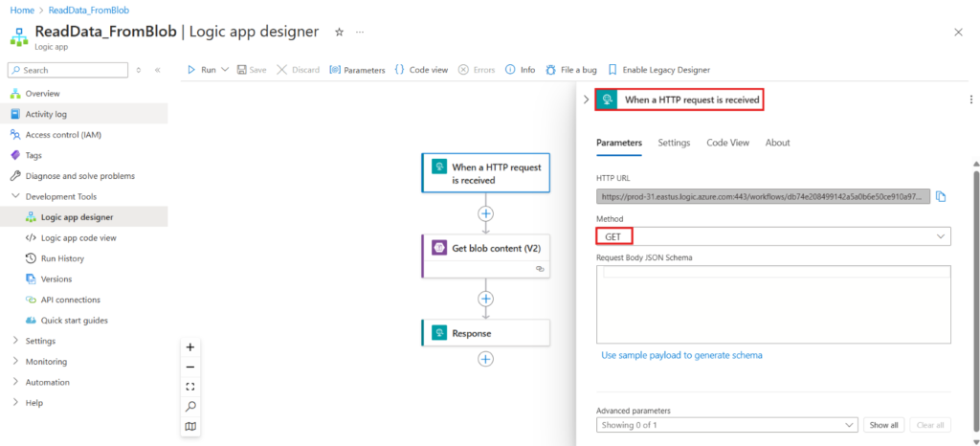This screenshot has width=980, height=446.
Task: Click Discard in the toolbar
Action: (x=299, y=70)
